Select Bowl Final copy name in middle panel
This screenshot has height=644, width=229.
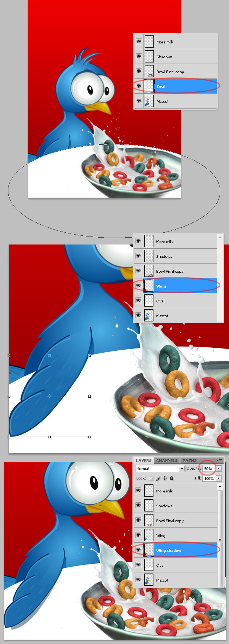tap(170, 271)
